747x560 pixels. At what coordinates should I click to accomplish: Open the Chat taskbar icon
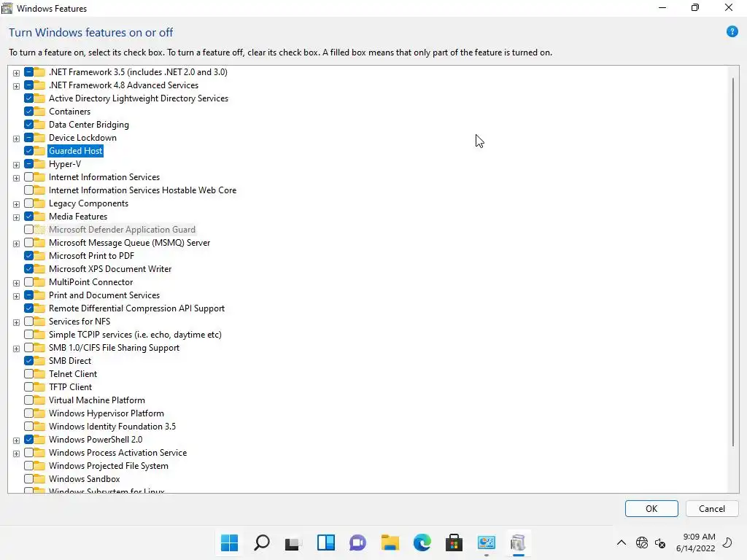357,542
